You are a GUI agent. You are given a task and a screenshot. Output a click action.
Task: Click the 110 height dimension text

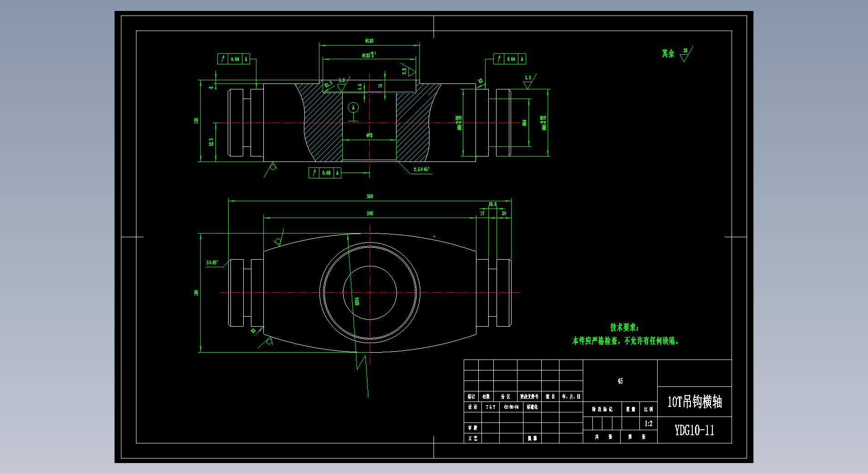click(x=197, y=121)
